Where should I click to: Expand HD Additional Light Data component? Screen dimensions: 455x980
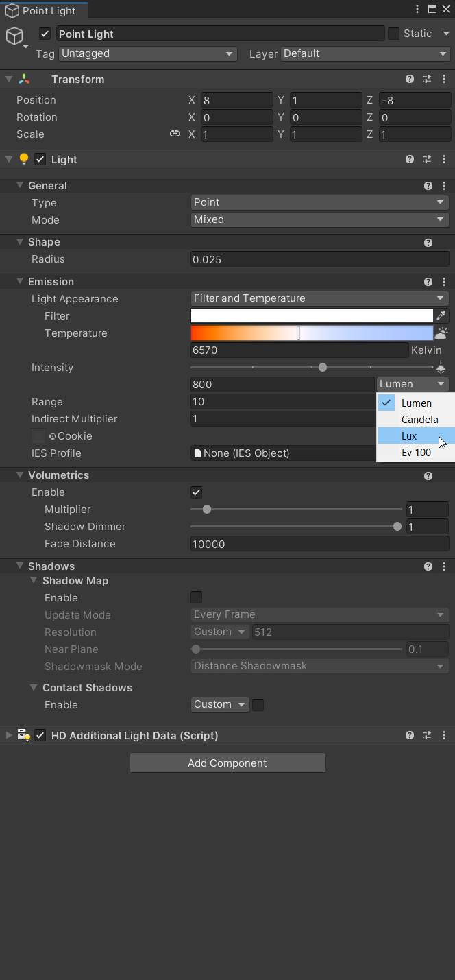coord(9,735)
